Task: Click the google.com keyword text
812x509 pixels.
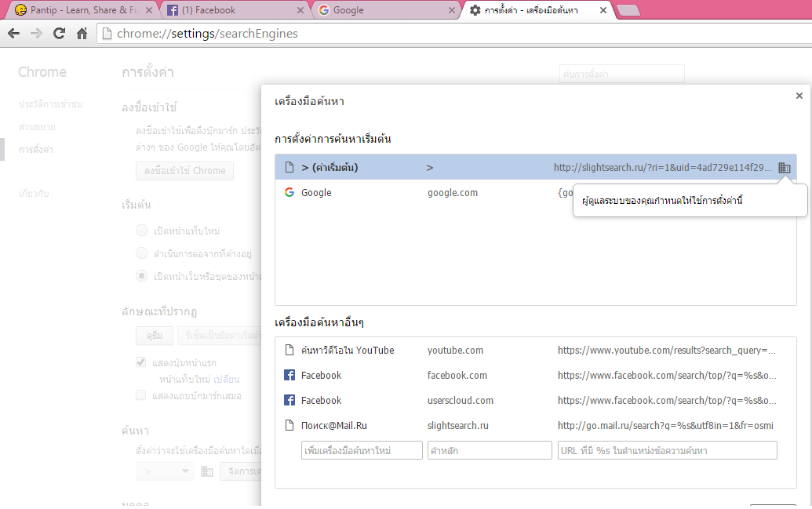Action: point(453,193)
